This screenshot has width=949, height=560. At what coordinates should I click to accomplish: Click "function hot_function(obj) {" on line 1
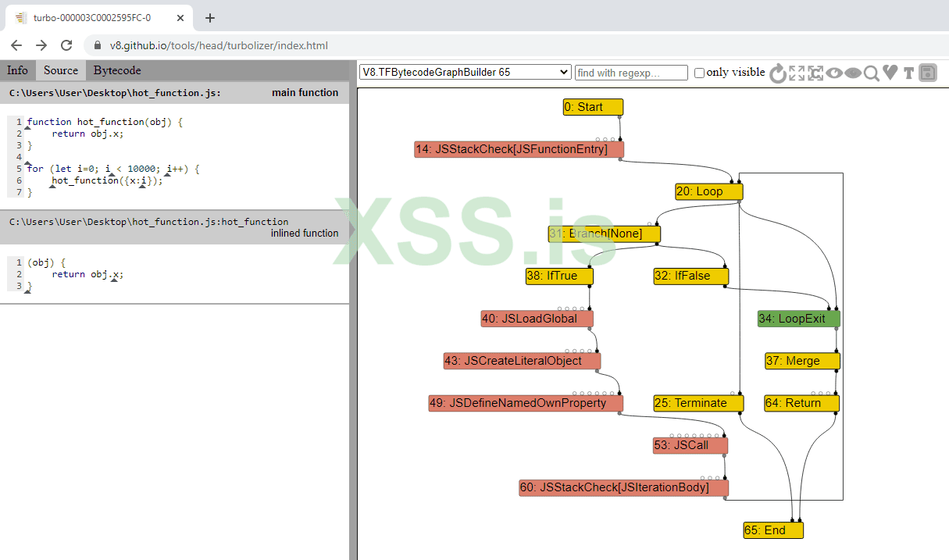click(105, 122)
